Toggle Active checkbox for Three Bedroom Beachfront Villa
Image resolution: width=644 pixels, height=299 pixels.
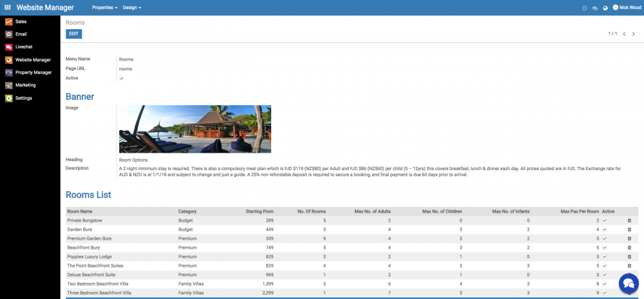tap(605, 293)
